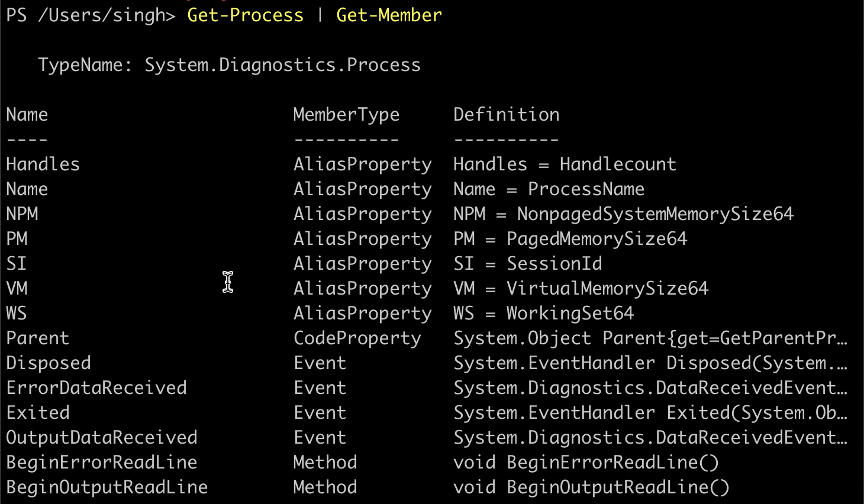Click the Get-Process command text
The width and height of the screenshot is (864, 504).
click(245, 15)
